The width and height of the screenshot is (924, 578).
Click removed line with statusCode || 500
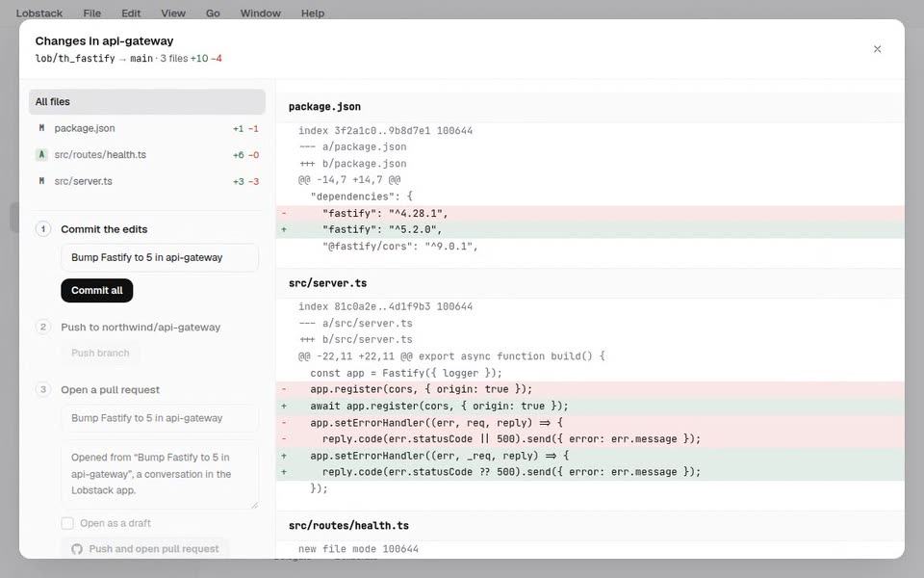tap(590, 439)
